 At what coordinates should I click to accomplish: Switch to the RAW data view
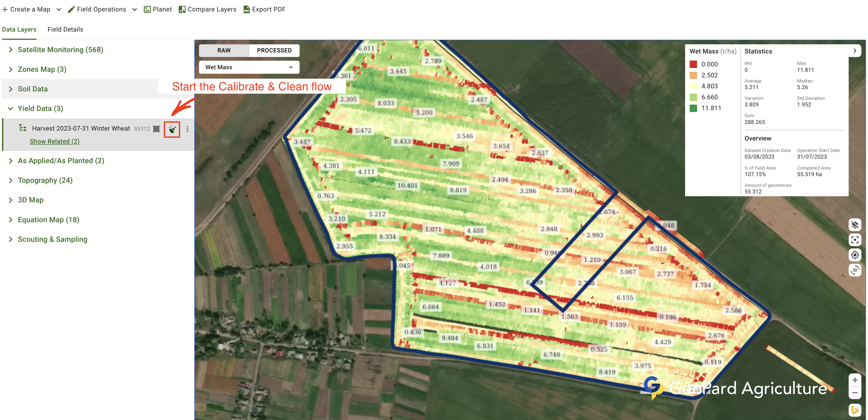pyautogui.click(x=224, y=51)
